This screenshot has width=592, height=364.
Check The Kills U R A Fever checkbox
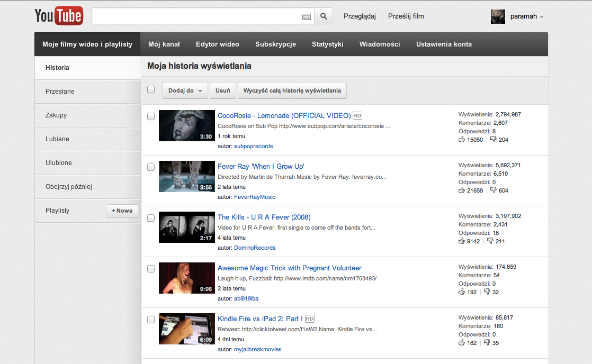click(151, 218)
